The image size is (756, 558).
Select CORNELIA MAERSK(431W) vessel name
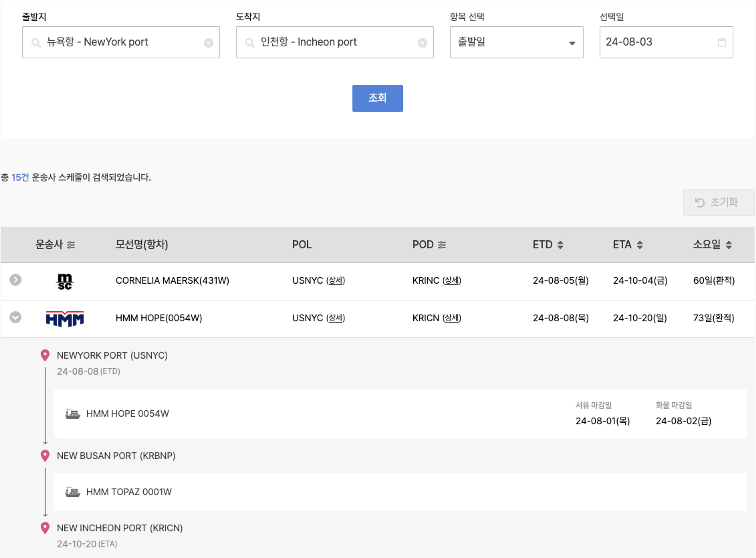172,281
